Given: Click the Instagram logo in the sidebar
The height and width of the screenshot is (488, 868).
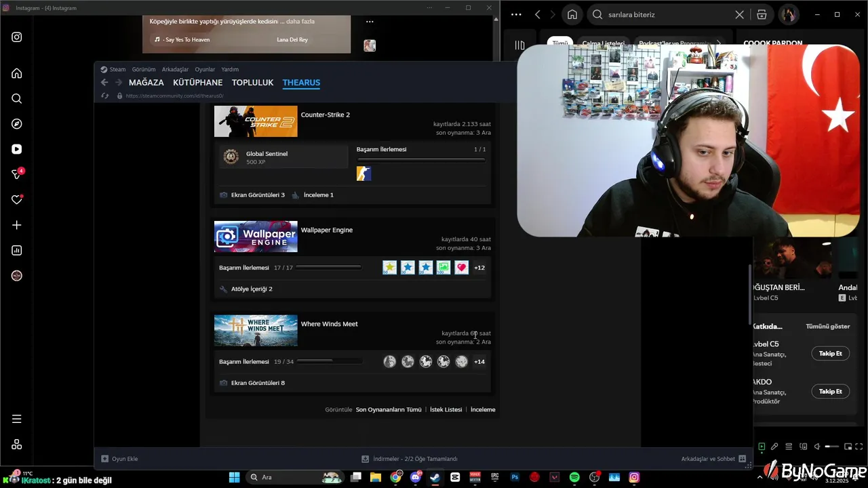Looking at the screenshot, I should [x=17, y=37].
